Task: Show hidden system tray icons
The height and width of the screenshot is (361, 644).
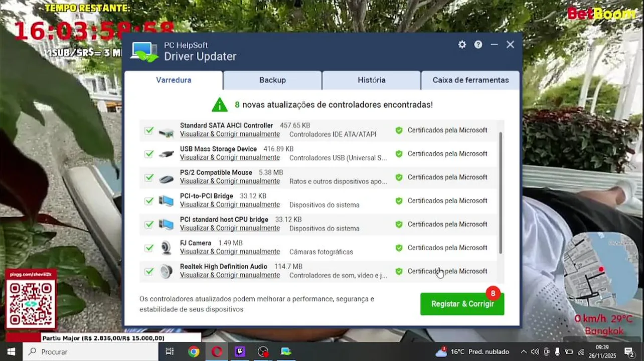Action: [524, 351]
